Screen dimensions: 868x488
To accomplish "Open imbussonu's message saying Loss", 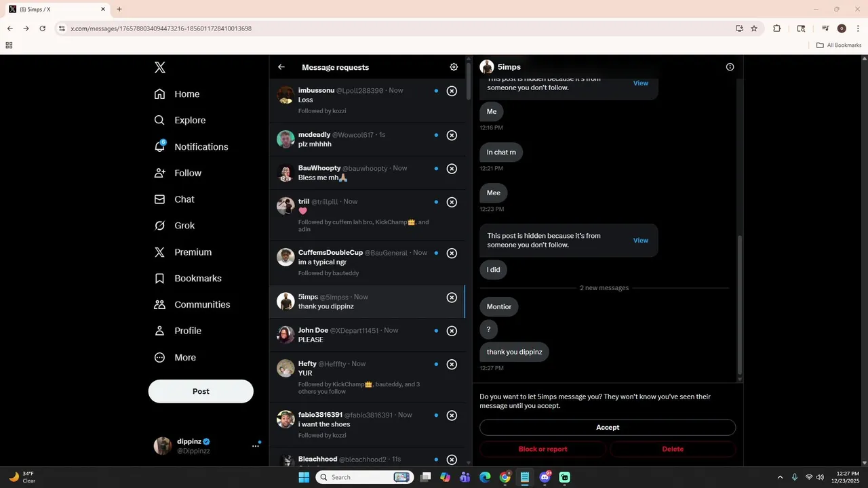I will tap(368, 100).
